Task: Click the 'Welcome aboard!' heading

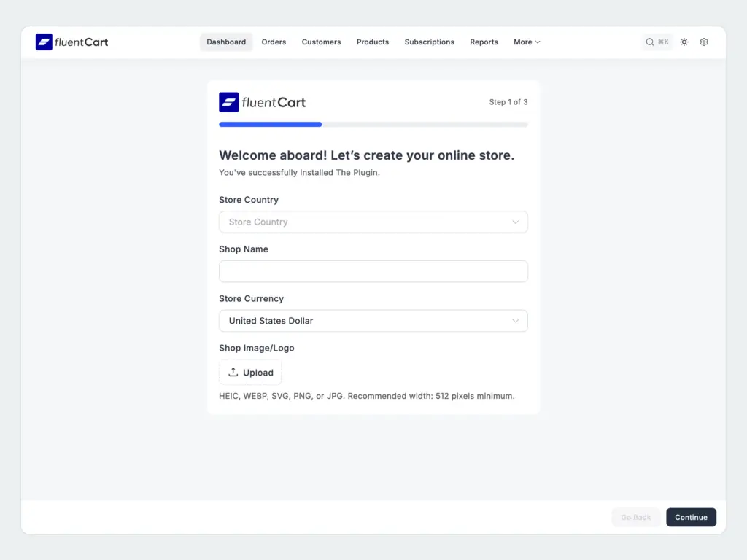Action: 366,155
